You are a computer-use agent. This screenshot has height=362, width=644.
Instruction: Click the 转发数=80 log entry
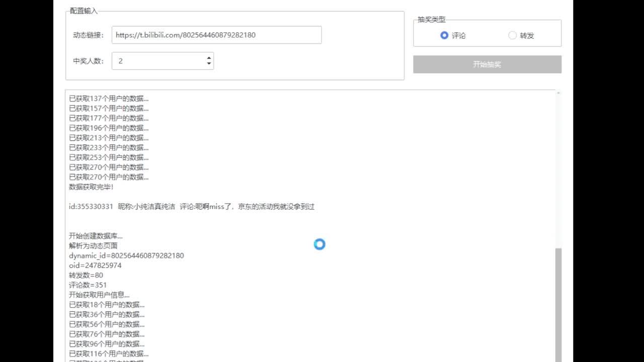point(86,275)
